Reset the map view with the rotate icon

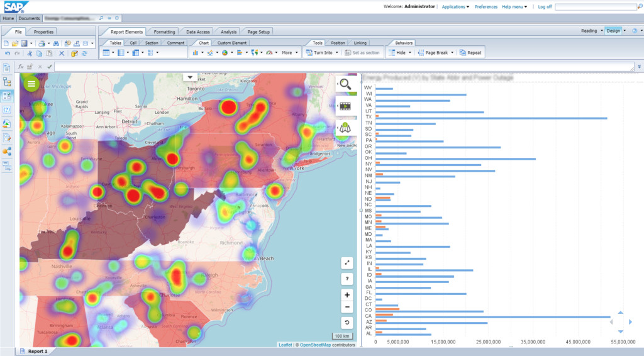(347, 323)
